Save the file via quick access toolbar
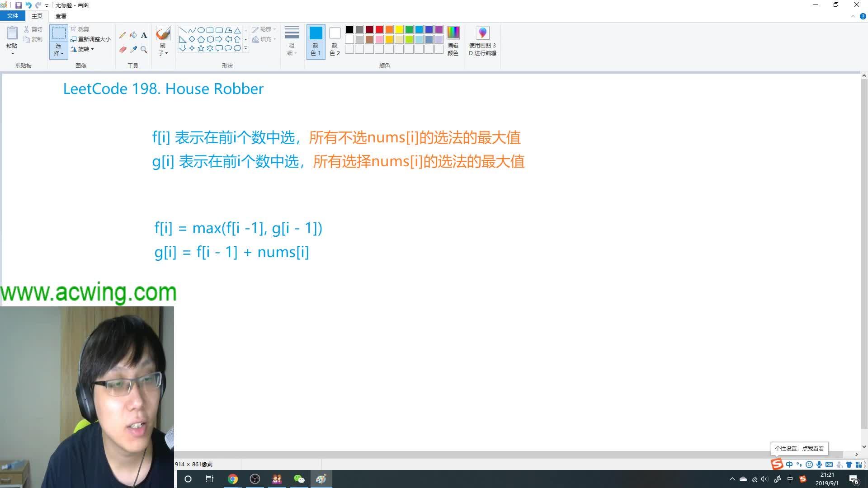 19,5
